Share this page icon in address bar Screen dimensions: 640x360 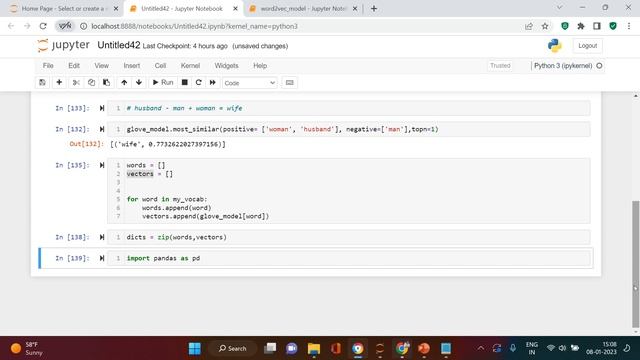(529, 26)
